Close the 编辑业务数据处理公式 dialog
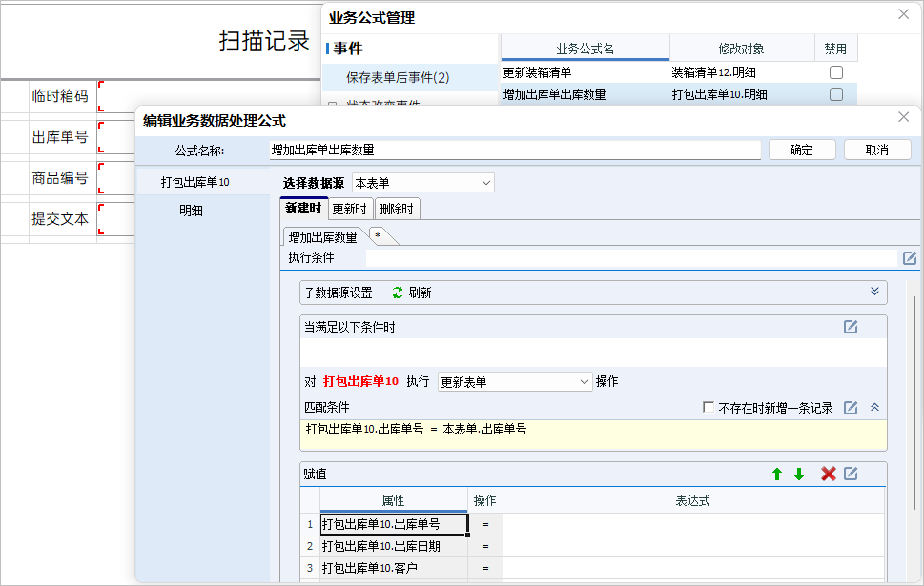Image resolution: width=924 pixels, height=586 pixels. pyautogui.click(x=903, y=117)
